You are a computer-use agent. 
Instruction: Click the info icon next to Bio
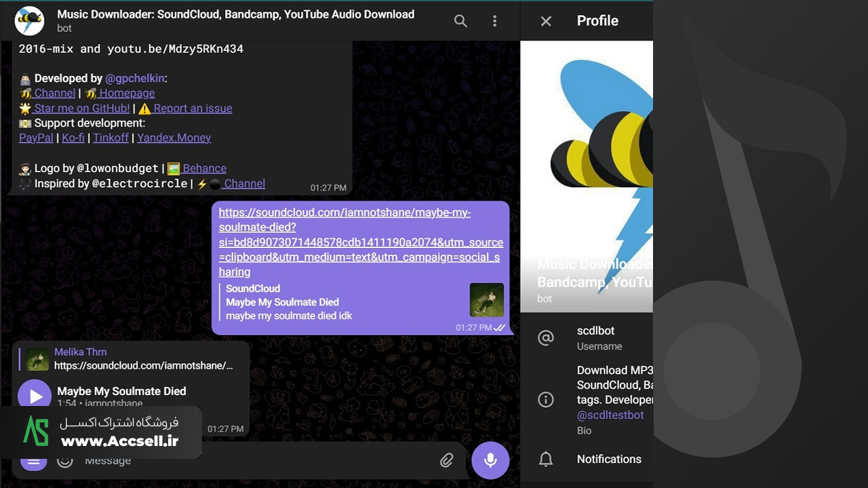click(x=546, y=400)
